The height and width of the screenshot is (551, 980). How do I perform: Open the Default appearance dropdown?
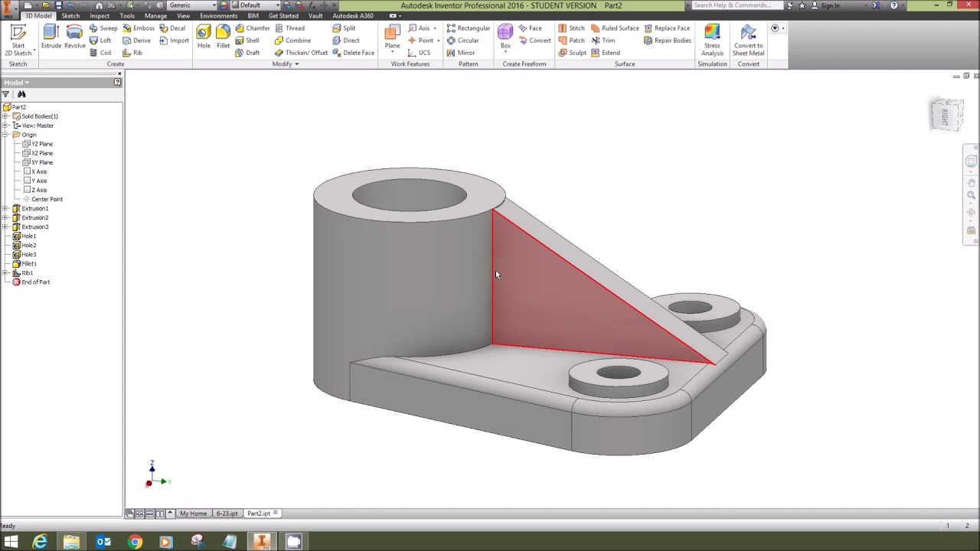tap(277, 5)
